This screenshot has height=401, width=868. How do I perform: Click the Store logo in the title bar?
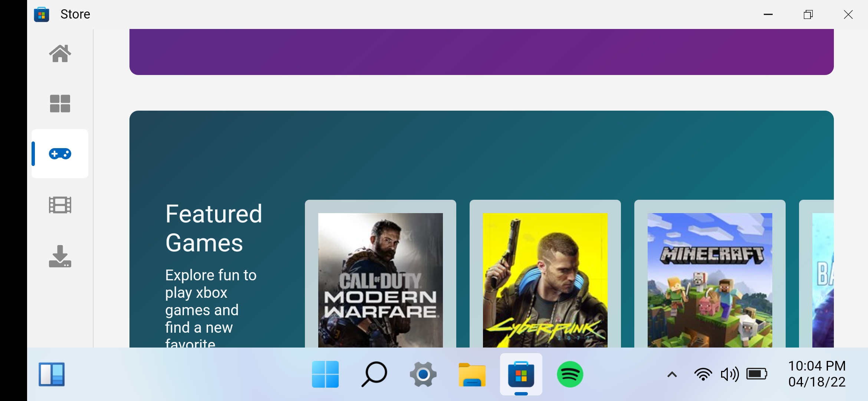pyautogui.click(x=42, y=14)
